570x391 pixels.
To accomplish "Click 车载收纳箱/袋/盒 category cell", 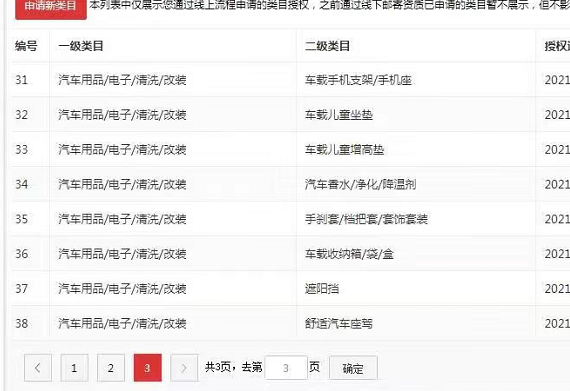I will click(x=349, y=254).
